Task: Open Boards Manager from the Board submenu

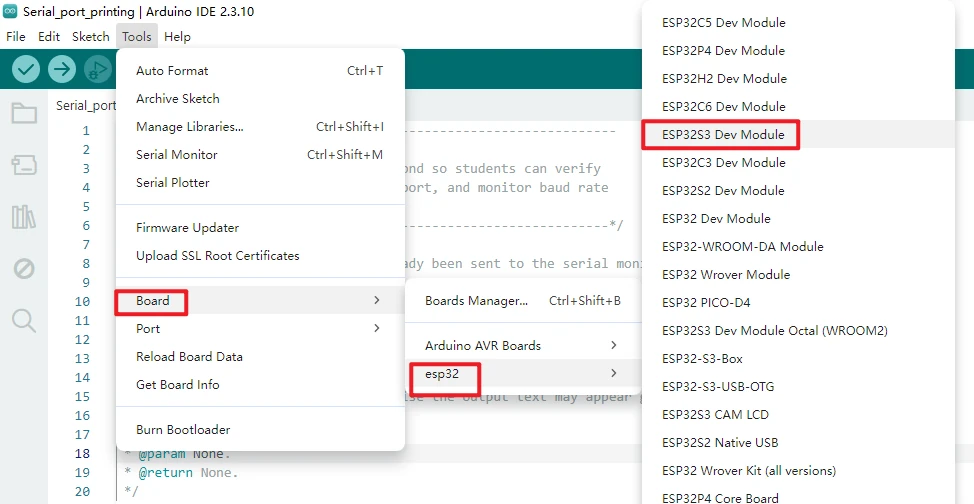Action: (523, 301)
